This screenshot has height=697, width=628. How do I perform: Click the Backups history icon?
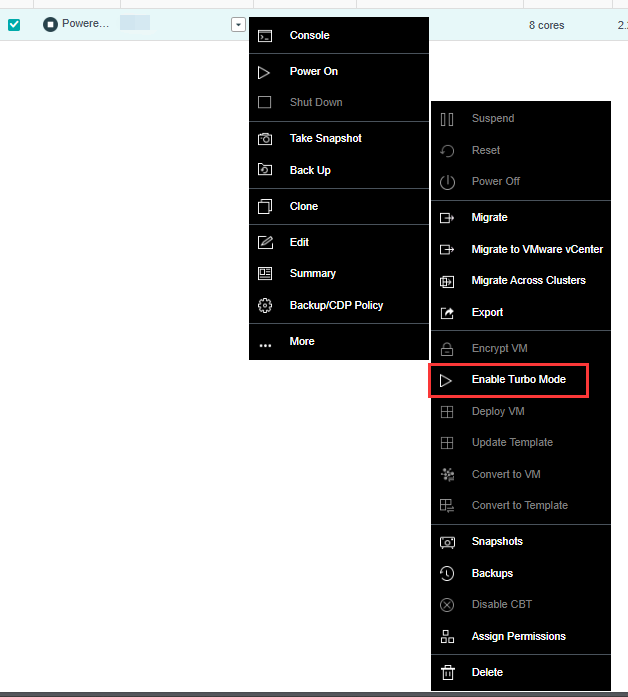(x=447, y=574)
